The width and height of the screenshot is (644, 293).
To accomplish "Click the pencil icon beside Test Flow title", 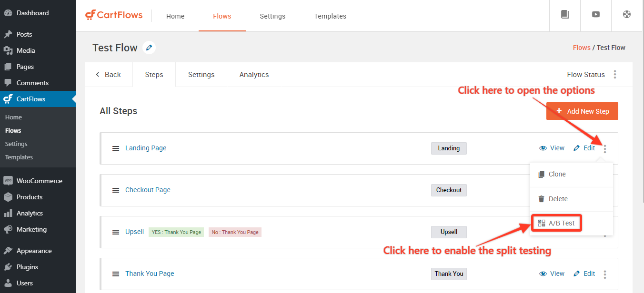I will (x=149, y=48).
